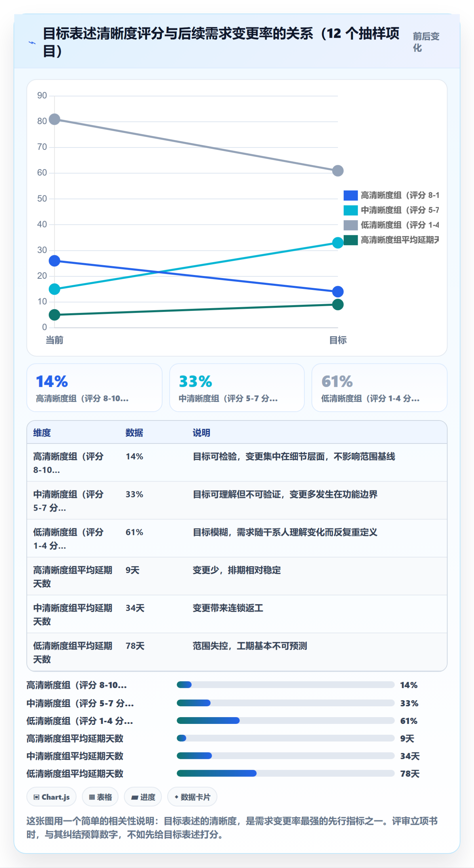The image size is (474, 868).
Task: Click the legend label 低清晰度组（评分 1-4
Action: (400, 225)
